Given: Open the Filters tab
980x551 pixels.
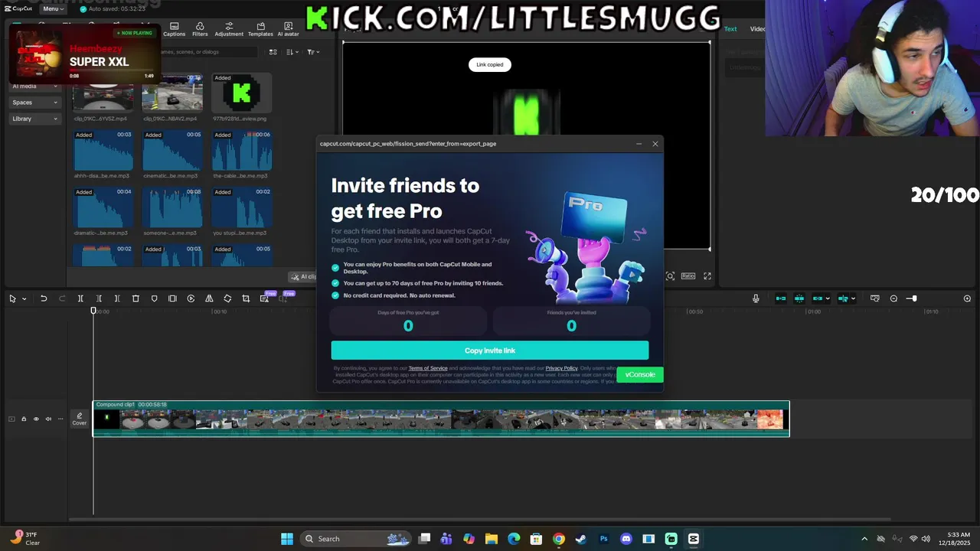Looking at the screenshot, I should 200,29.
